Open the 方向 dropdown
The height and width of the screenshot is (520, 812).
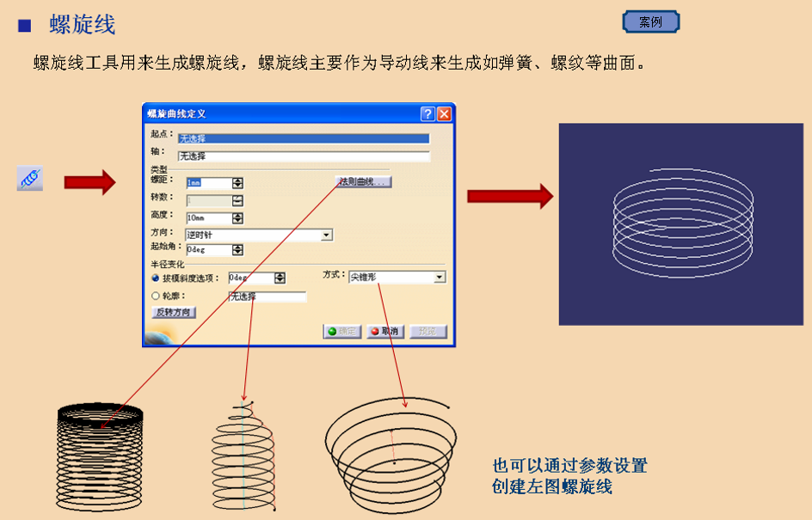coord(326,235)
